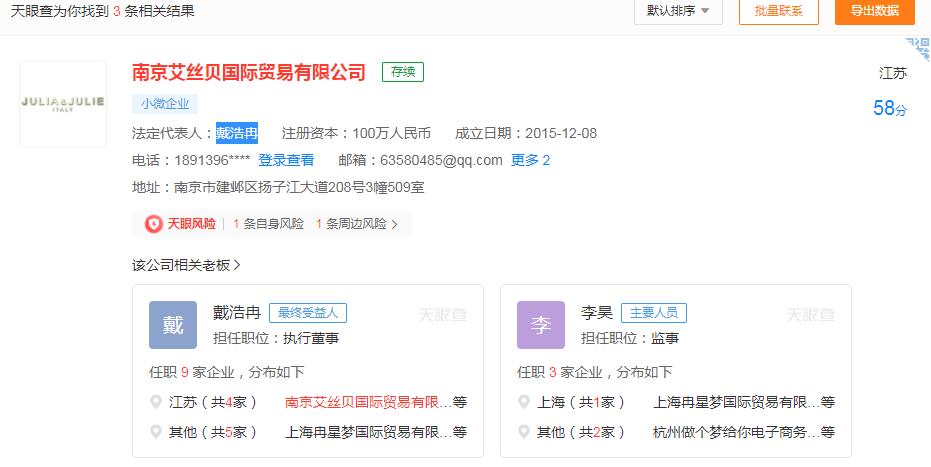This screenshot has height=467, width=931.
Task: Click the 小微企业 tag
Action: tap(164, 103)
